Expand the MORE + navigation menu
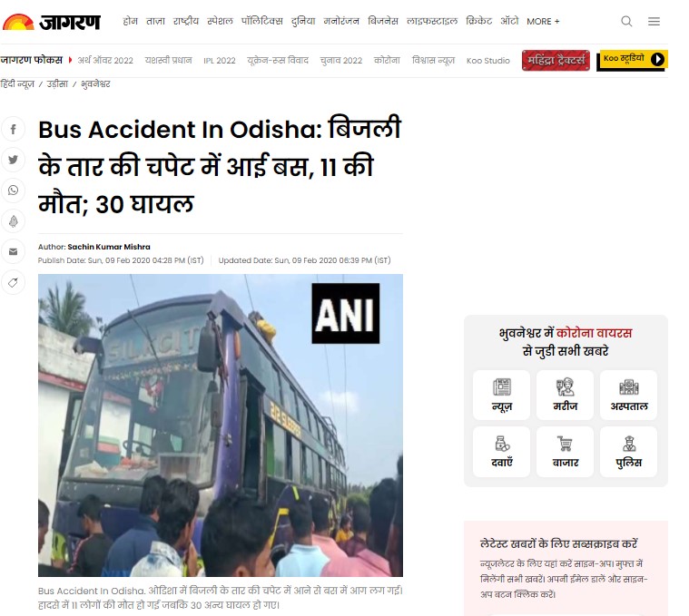This screenshot has width=689, height=616. (x=543, y=22)
